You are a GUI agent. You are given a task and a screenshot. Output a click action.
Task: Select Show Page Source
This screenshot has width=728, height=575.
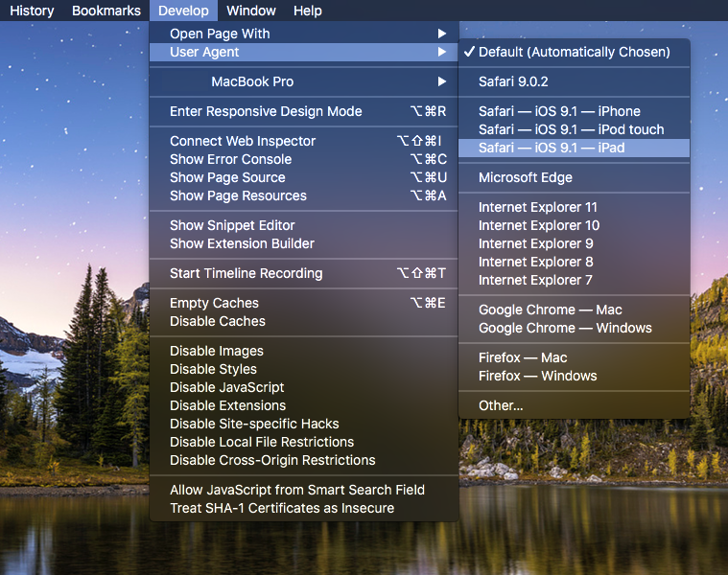[304, 177]
